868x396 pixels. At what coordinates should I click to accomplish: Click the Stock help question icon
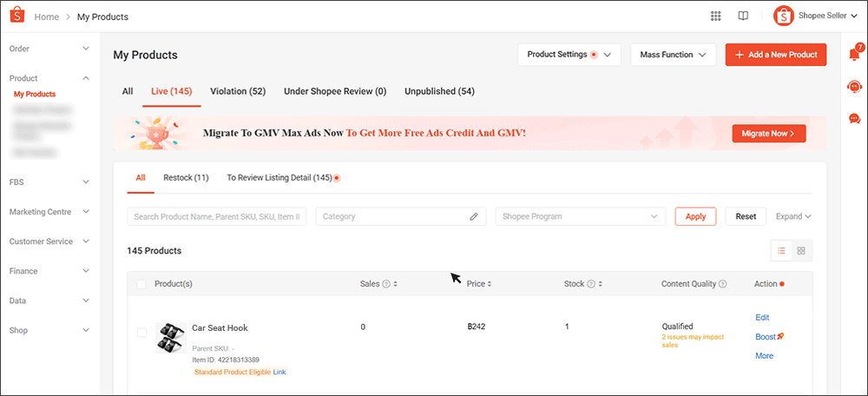(590, 284)
